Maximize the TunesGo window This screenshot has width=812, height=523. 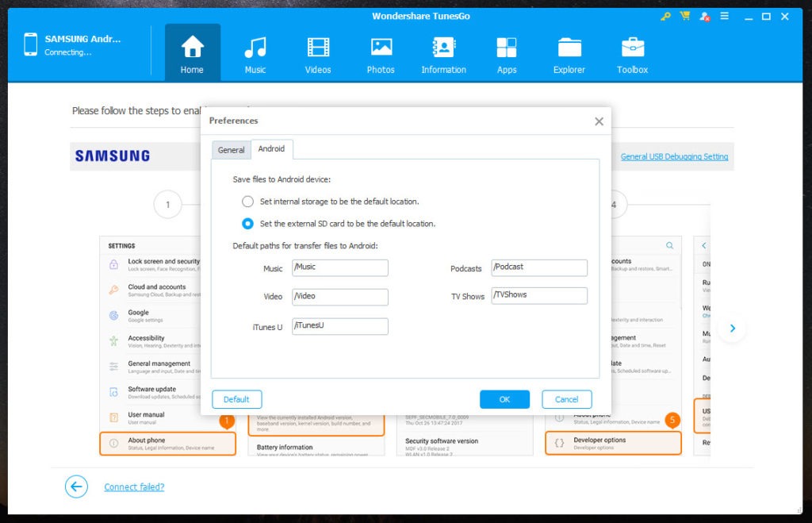pyautogui.click(x=767, y=17)
